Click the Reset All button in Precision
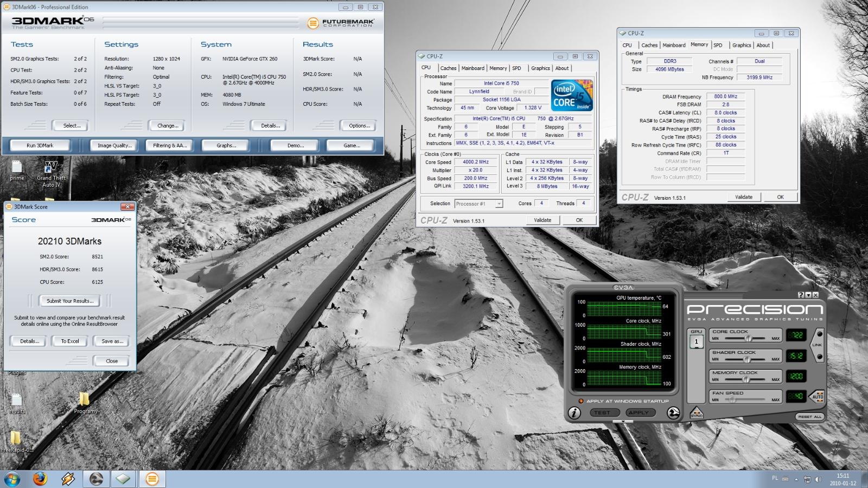This screenshot has height=488, width=868. (x=809, y=416)
